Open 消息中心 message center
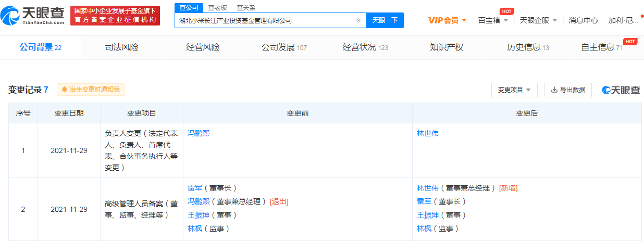Screen dimensions: 644x241 coord(583,20)
